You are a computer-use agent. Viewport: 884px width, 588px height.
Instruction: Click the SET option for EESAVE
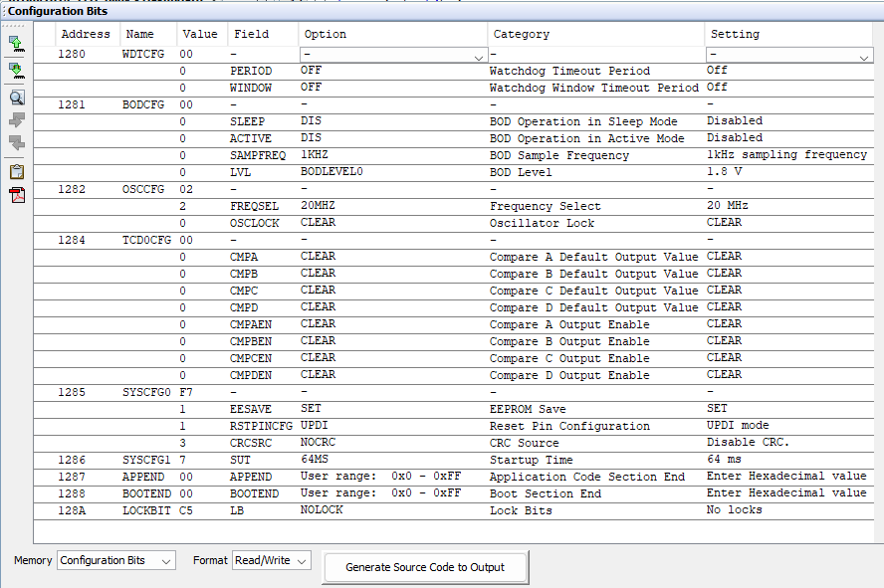312,408
